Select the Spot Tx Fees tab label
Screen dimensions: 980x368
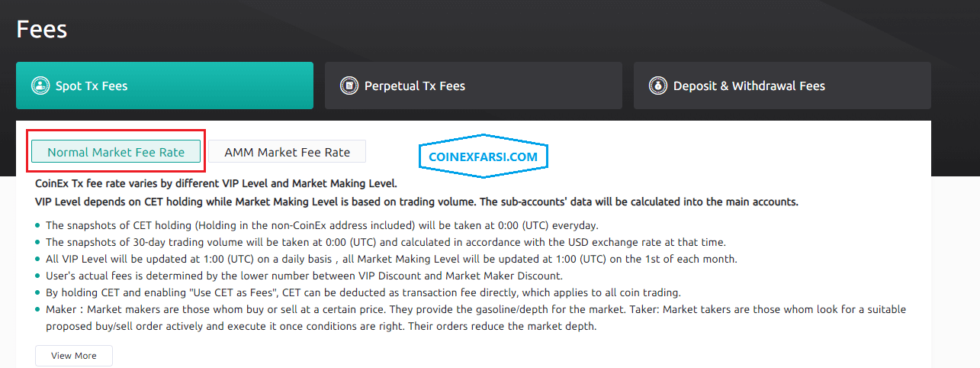tap(92, 86)
